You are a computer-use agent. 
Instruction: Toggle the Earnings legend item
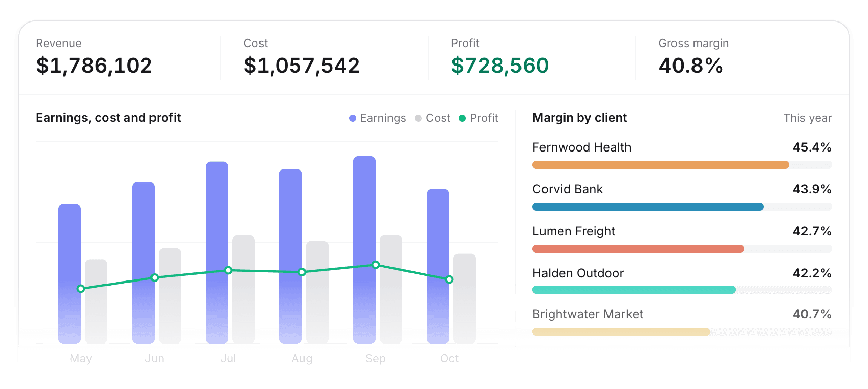[x=377, y=118]
